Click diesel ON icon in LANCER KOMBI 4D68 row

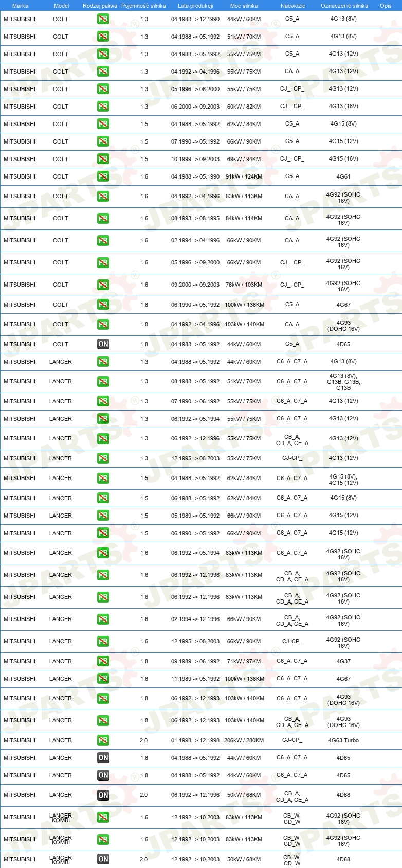click(103, 859)
